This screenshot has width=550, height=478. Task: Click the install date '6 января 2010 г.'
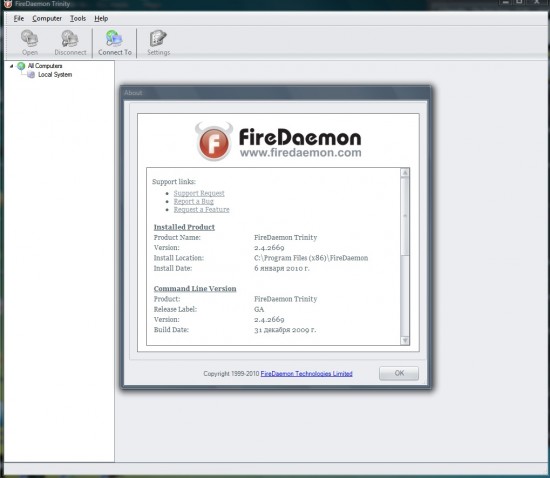click(282, 268)
